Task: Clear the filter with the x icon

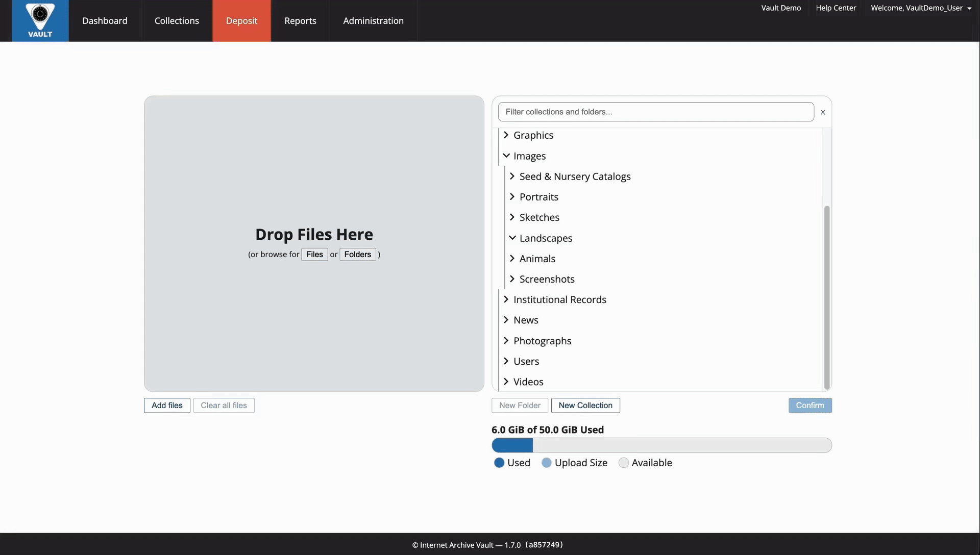Action: pyautogui.click(x=823, y=112)
